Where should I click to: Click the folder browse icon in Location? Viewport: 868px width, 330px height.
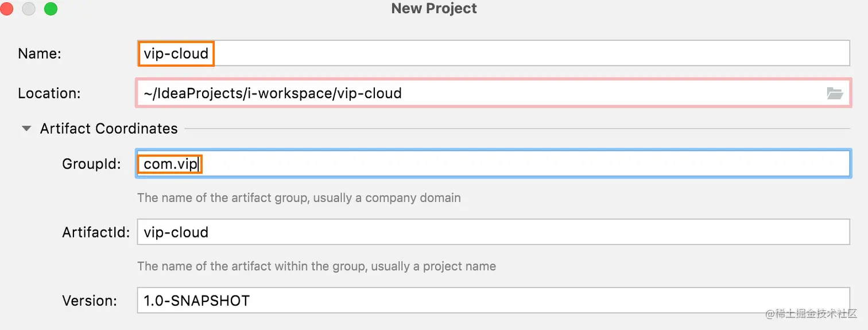coord(834,94)
